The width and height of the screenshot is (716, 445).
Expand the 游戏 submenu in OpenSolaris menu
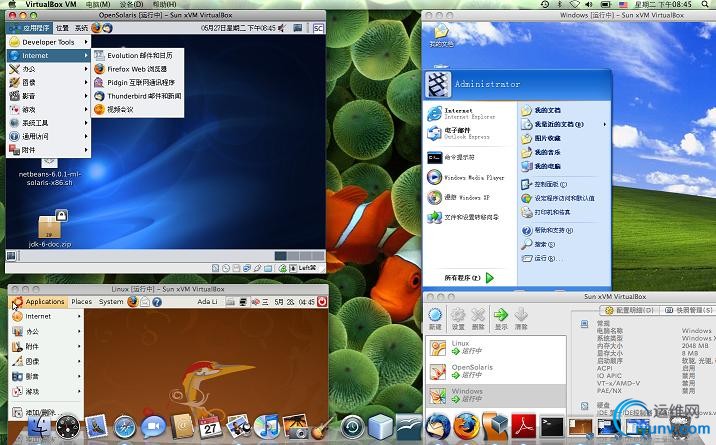pos(49,110)
